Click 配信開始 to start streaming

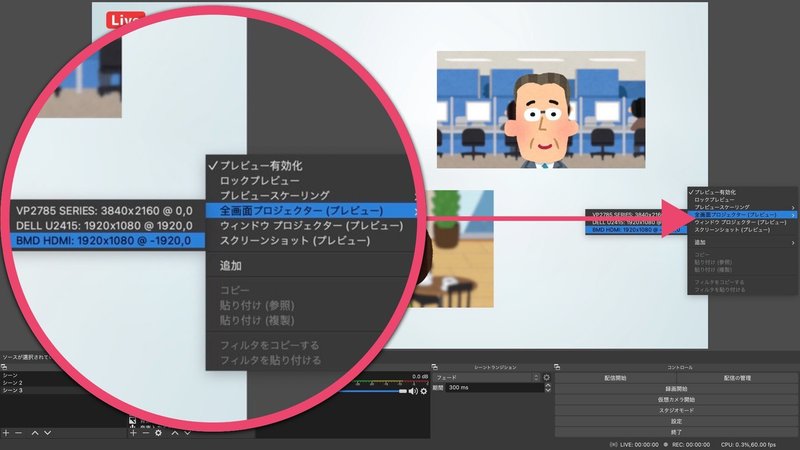(x=615, y=378)
